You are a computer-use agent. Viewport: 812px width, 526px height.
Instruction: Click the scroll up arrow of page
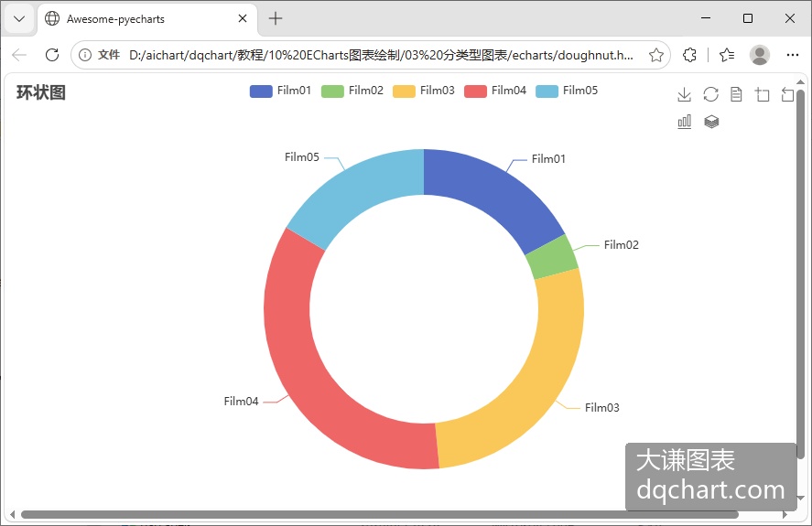(800, 81)
